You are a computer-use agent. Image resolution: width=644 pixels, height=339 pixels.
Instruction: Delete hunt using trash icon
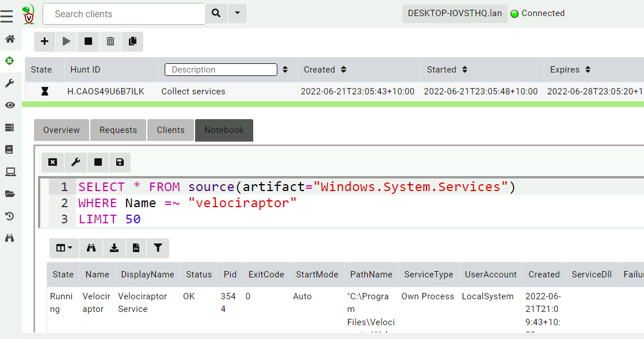[110, 41]
